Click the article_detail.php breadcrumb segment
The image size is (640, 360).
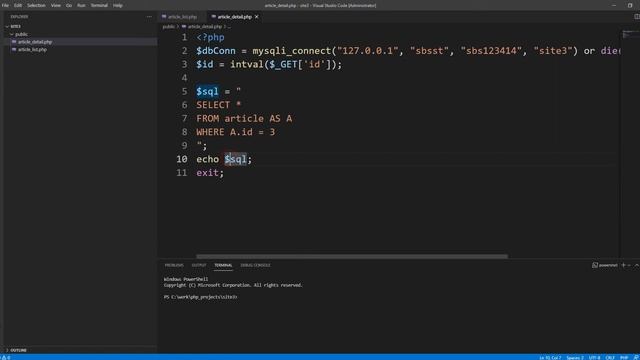204,27
